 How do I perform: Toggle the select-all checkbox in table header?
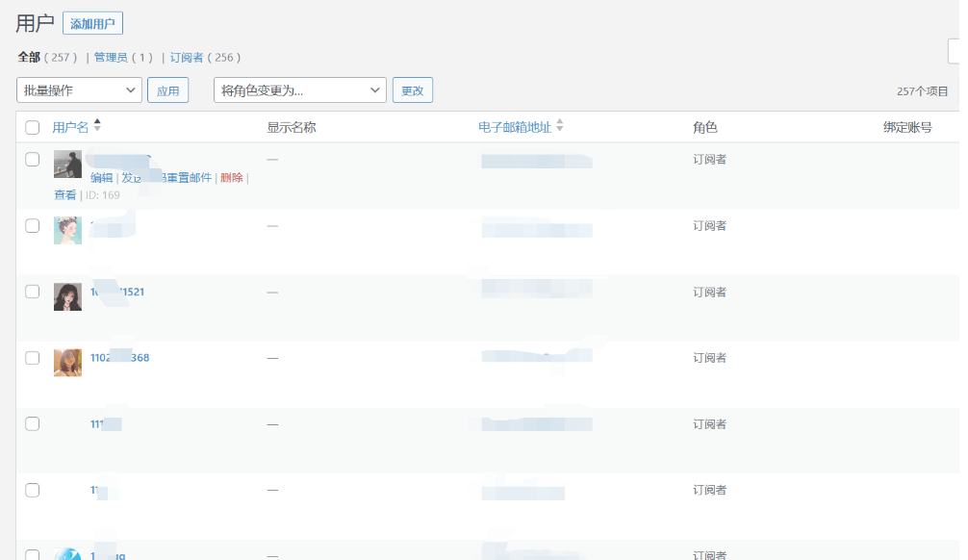[33, 127]
